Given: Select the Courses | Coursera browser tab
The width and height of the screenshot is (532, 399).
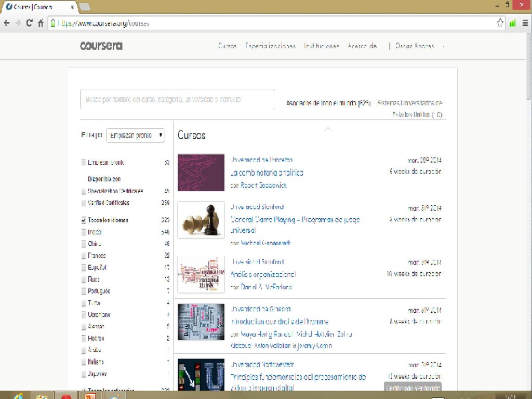Looking at the screenshot, I should (x=39, y=7).
